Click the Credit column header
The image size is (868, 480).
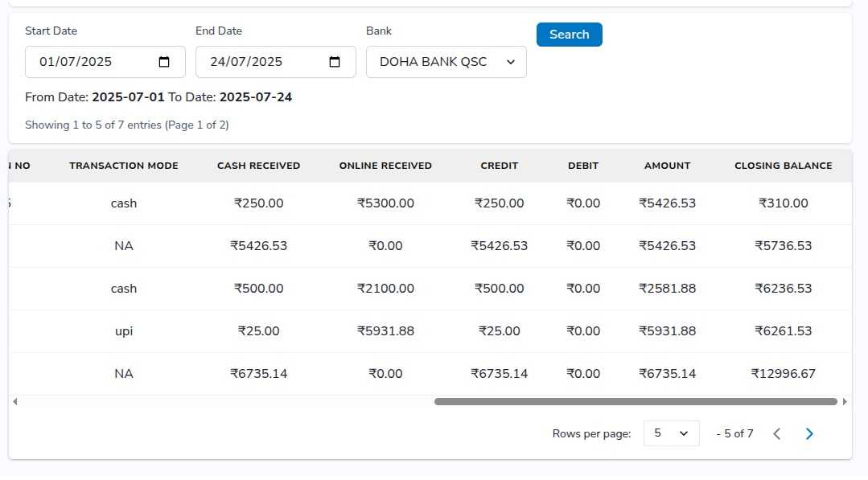pyautogui.click(x=499, y=166)
